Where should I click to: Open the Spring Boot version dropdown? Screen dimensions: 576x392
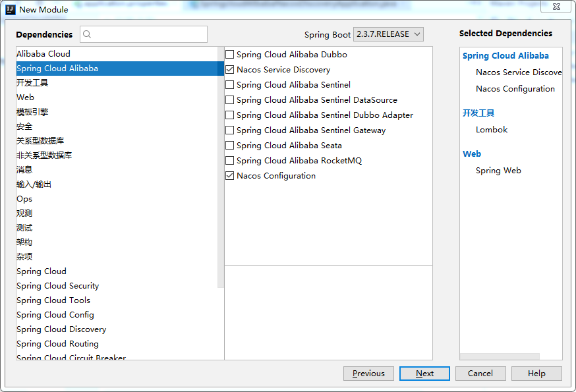[388, 34]
